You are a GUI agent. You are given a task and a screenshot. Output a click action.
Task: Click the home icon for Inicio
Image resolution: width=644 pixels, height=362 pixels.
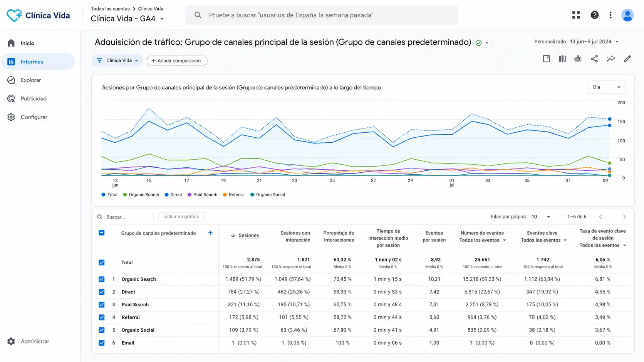pos(11,43)
